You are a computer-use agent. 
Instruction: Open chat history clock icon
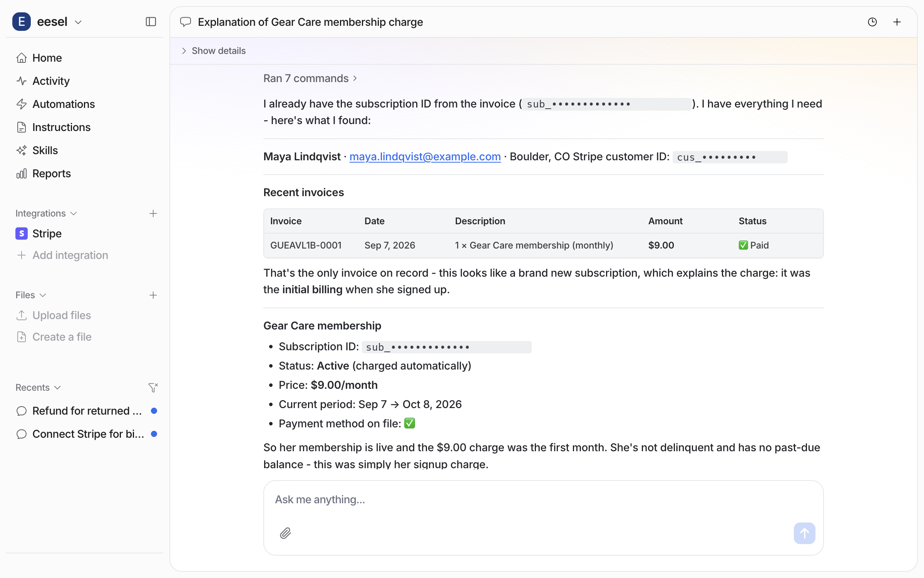(x=872, y=22)
